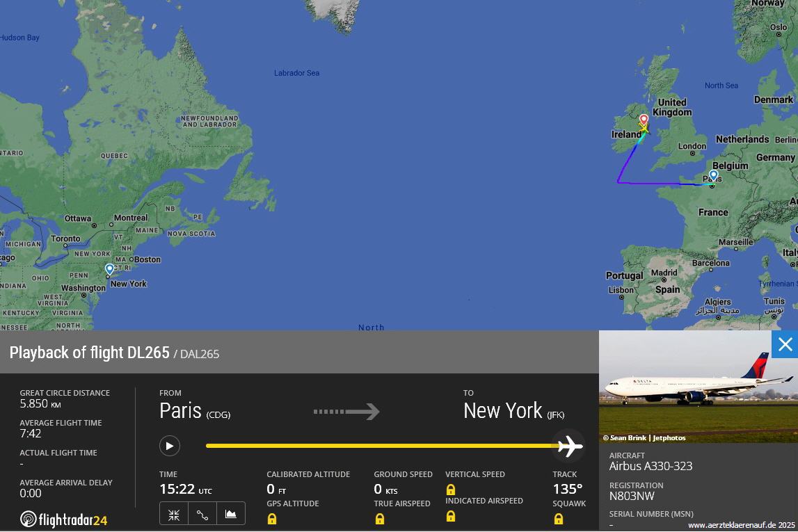This screenshot has width=798, height=532.
Task: Play the flight DL265 playback
Action: [170, 446]
